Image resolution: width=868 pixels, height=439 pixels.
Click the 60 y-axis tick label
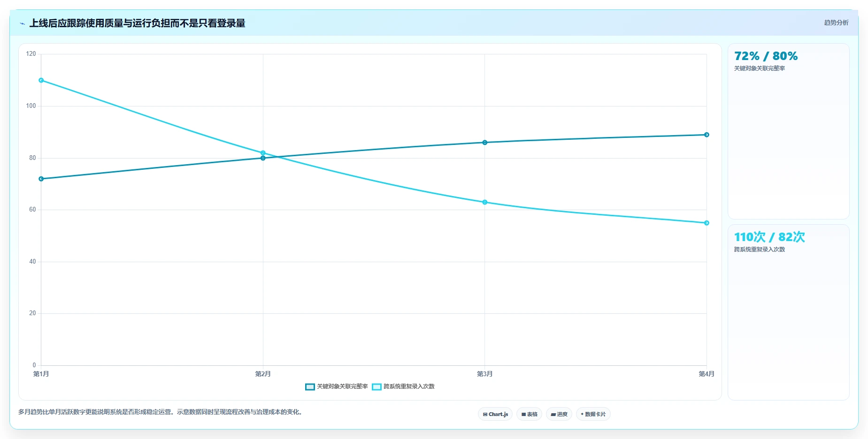click(32, 210)
